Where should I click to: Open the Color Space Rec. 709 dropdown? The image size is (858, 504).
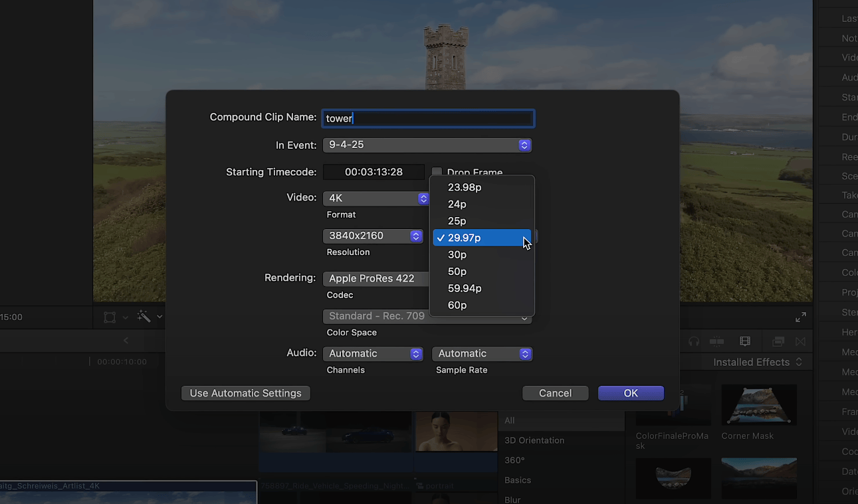(x=427, y=316)
